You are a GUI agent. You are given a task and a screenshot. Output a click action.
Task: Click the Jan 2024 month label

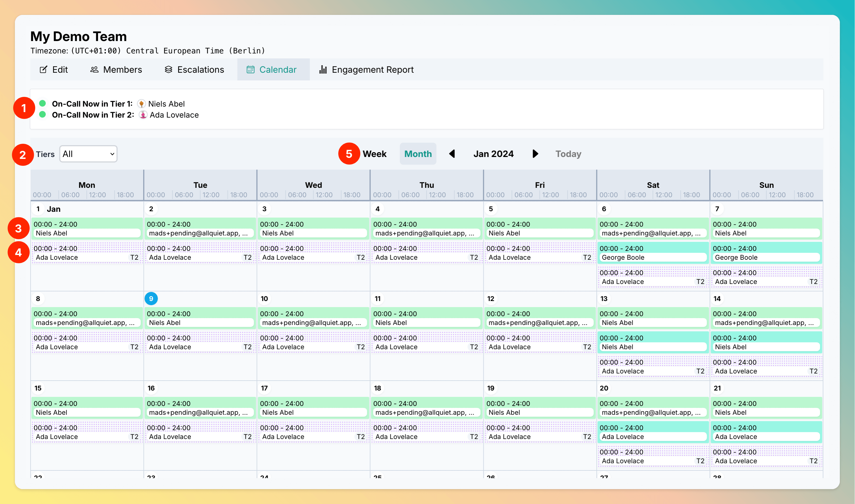(493, 154)
